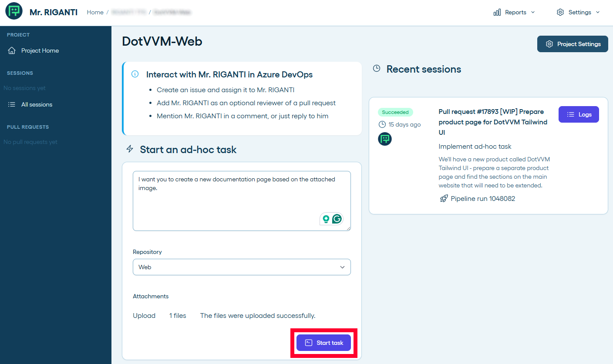Open All sessions in the sidebar
This screenshot has height=364, width=613.
pyautogui.click(x=37, y=104)
